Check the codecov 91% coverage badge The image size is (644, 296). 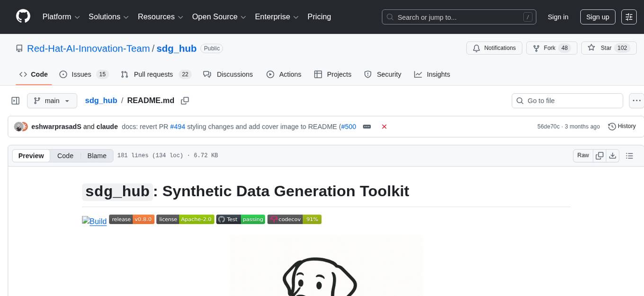click(294, 219)
